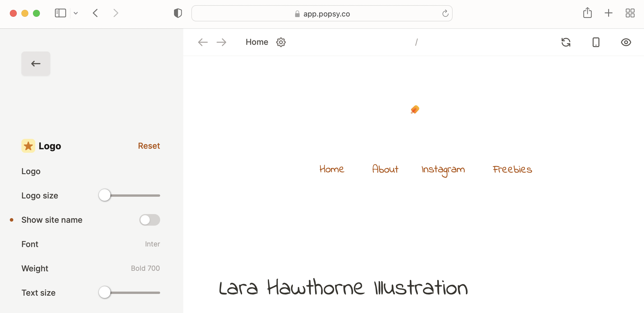Open preview with the eye icon
The width and height of the screenshot is (644, 313).
[626, 42]
